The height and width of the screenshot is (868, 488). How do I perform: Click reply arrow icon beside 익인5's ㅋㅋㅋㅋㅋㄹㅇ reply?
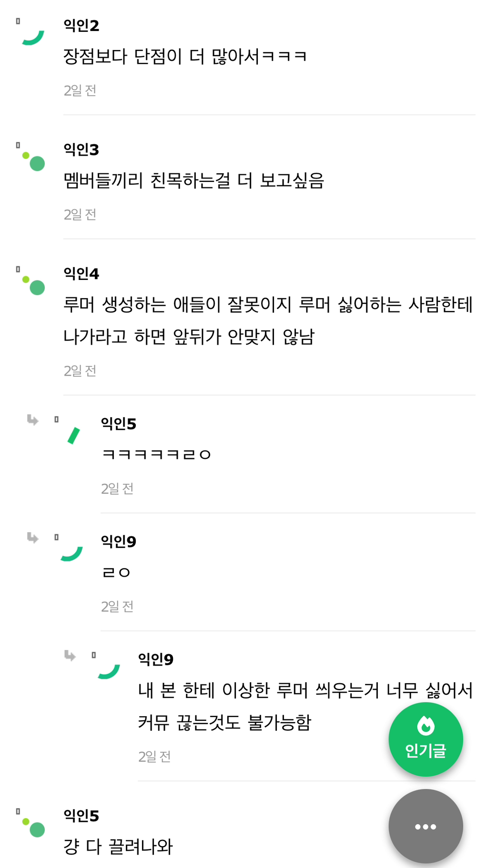click(x=32, y=419)
